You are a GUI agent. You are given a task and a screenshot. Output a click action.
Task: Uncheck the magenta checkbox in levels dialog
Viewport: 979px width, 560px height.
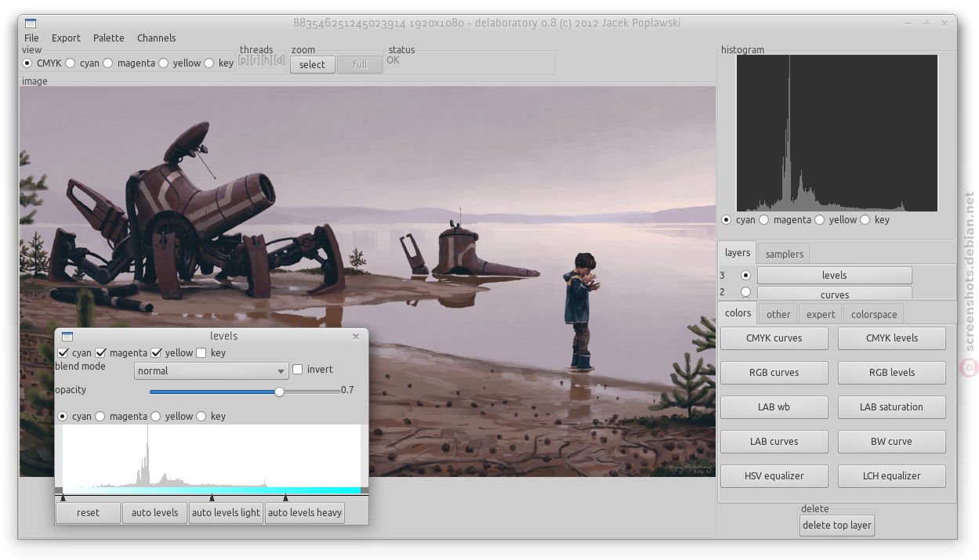click(x=101, y=353)
